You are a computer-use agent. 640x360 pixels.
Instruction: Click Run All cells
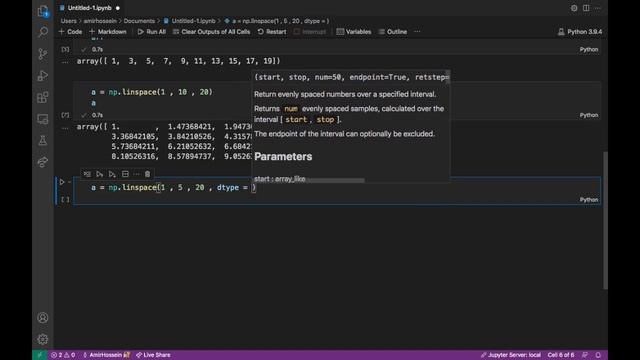coord(151,32)
